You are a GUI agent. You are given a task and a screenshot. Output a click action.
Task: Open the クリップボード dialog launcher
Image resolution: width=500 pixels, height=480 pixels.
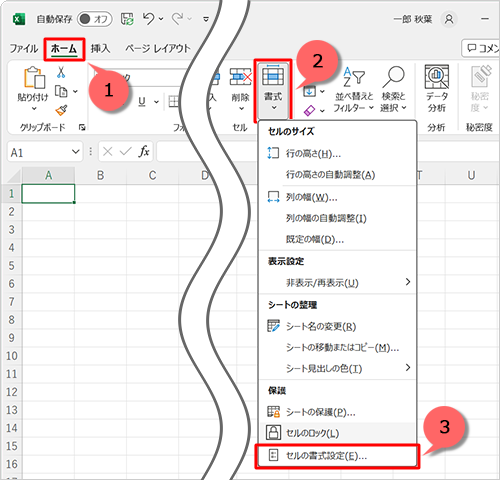point(82,127)
